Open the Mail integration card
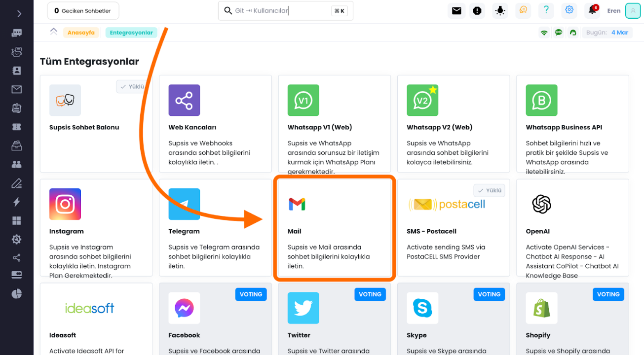The width and height of the screenshot is (644, 355). pos(335,228)
